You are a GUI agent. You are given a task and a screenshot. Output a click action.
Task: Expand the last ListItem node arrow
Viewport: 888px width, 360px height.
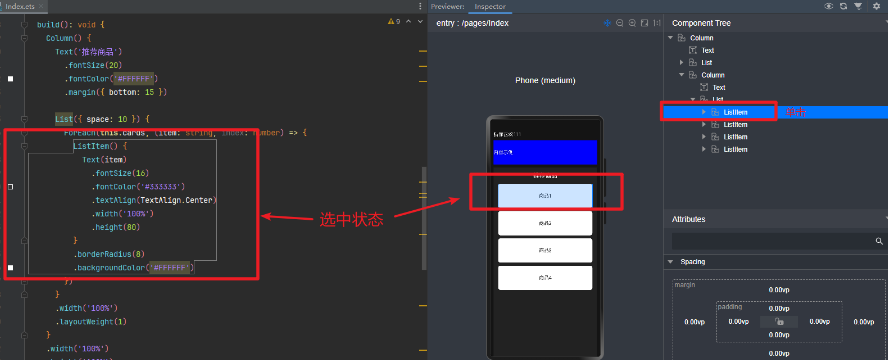point(704,149)
